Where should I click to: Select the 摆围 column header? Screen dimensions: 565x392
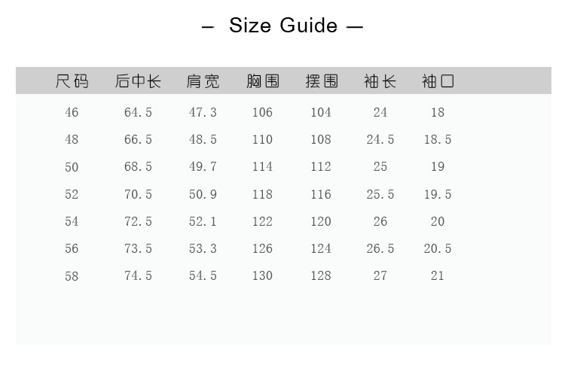(321, 81)
